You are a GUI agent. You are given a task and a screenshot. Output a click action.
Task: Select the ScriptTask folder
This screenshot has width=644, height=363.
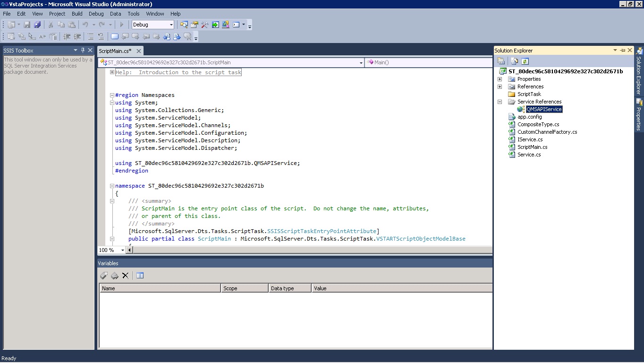point(529,94)
